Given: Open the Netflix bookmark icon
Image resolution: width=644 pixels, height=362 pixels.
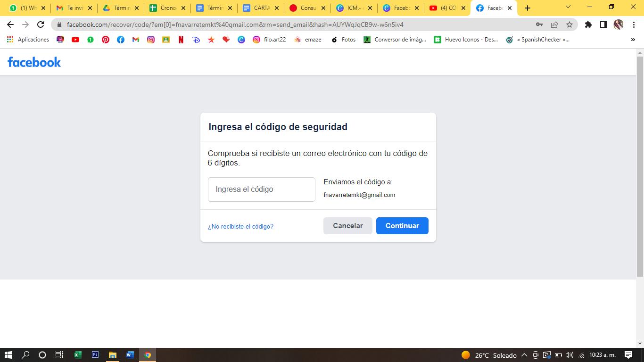Looking at the screenshot, I should click(181, 40).
